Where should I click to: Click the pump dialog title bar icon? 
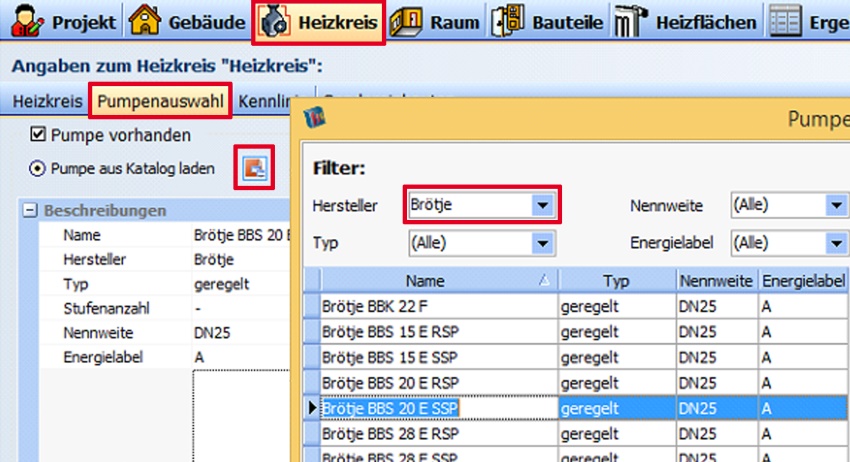[315, 117]
